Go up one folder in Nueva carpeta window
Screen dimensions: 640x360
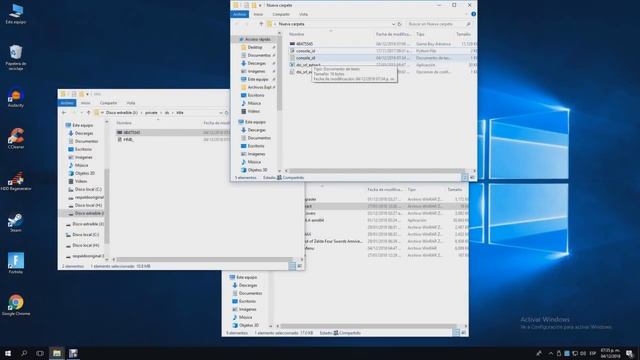(261, 24)
